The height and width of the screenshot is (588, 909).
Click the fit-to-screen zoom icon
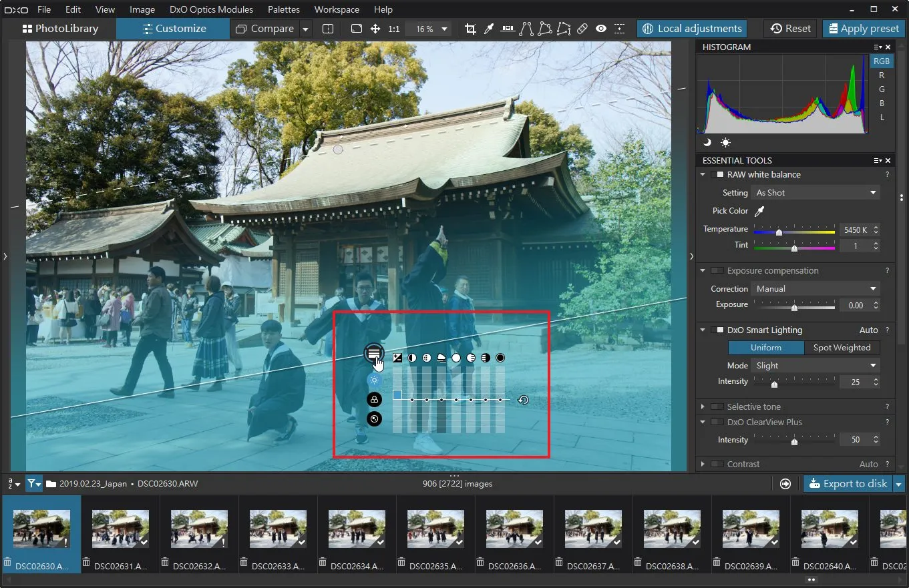357,29
